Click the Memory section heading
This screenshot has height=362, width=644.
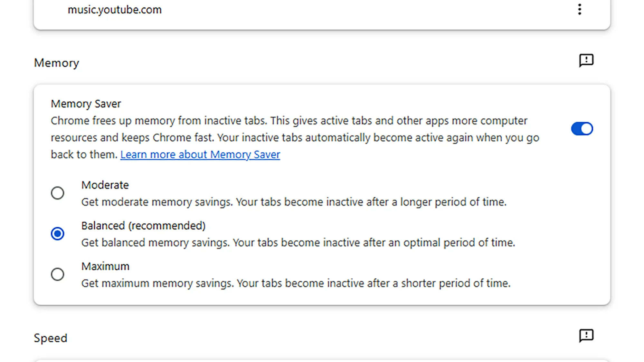[x=56, y=63]
